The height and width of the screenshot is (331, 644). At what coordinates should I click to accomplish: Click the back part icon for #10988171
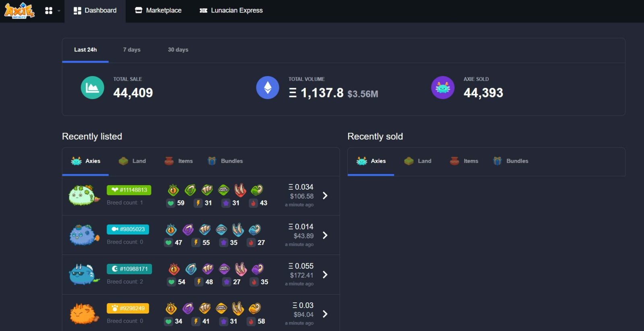208,269
